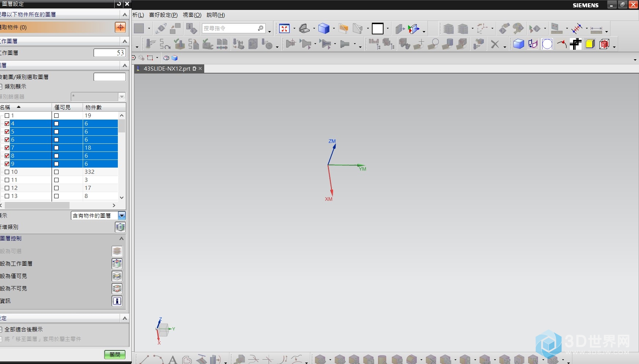Image resolution: width=639 pixels, height=364 pixels.
Task: Check the layer 10 checkbox
Action: pos(7,172)
